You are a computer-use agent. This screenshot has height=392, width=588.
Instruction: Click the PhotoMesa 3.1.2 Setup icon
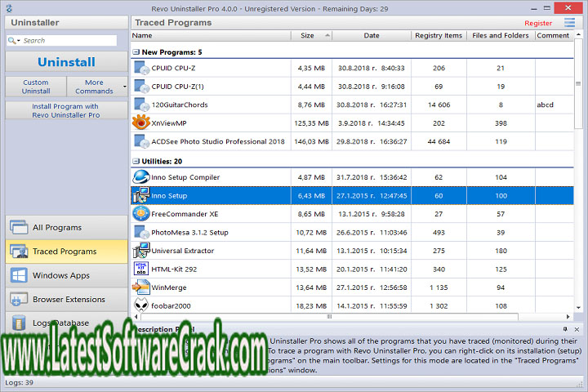pyautogui.click(x=142, y=232)
